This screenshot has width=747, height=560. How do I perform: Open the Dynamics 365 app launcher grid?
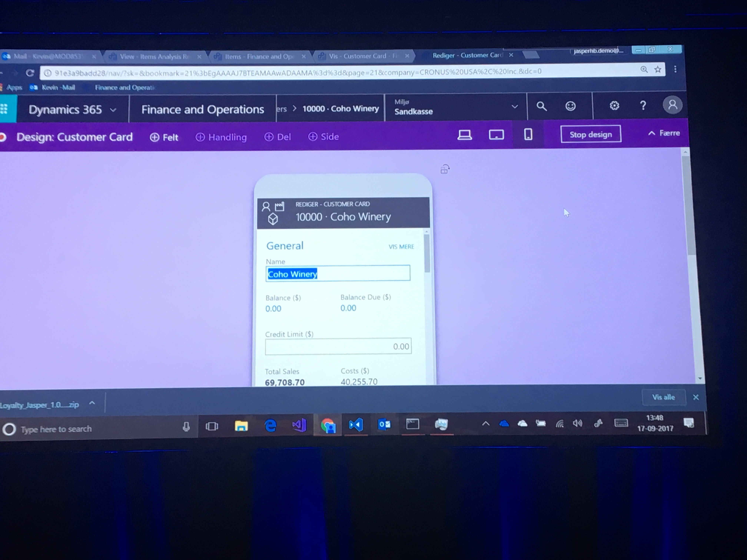[5, 109]
